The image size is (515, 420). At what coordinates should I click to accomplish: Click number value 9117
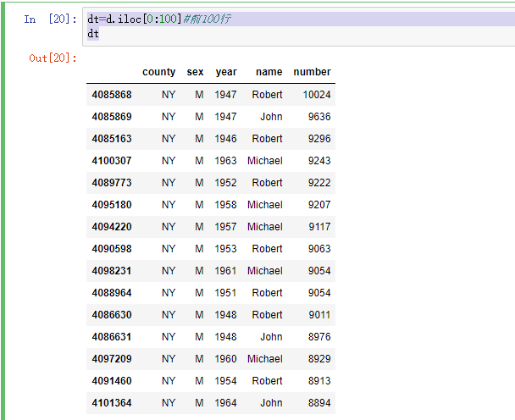click(x=319, y=227)
